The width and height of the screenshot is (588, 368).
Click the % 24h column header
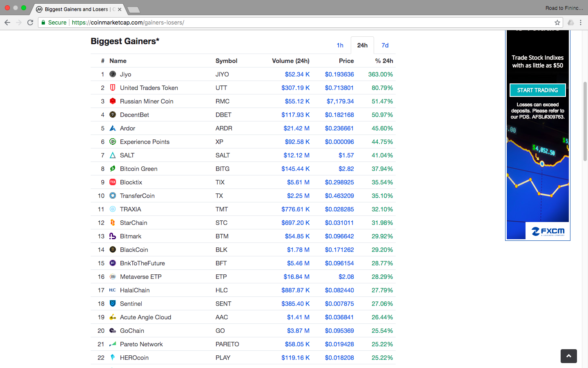click(384, 61)
